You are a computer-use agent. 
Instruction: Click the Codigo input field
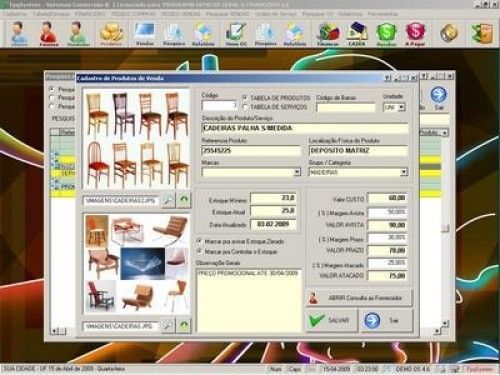[x=219, y=105]
